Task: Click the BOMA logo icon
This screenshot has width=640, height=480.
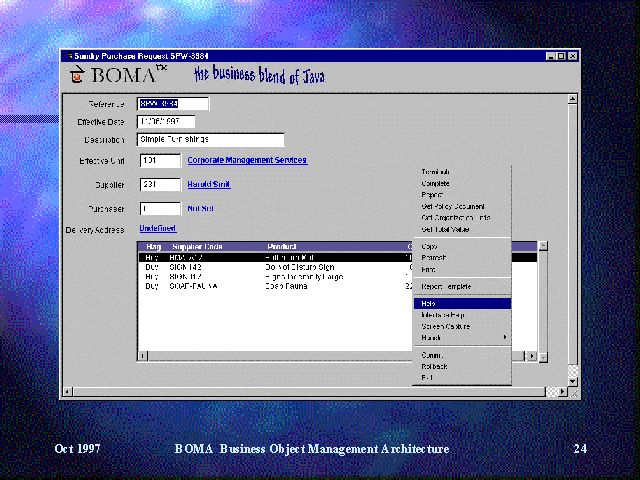Action: 77,76
